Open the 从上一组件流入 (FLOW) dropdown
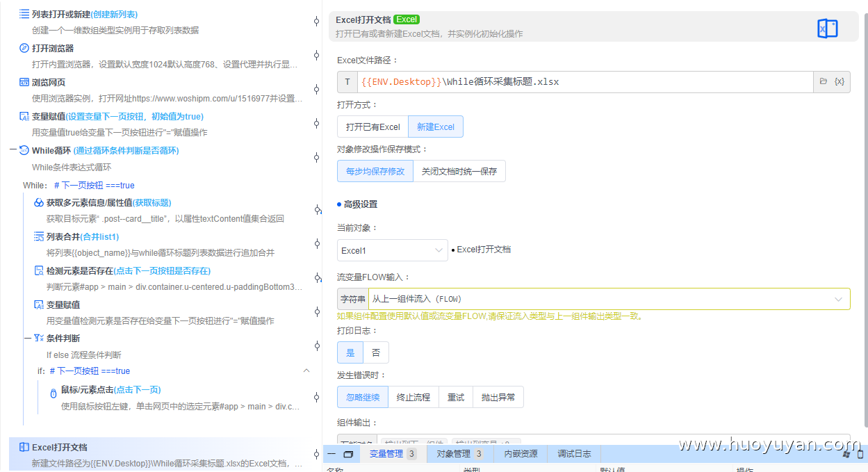The image size is (868, 472). click(609, 299)
